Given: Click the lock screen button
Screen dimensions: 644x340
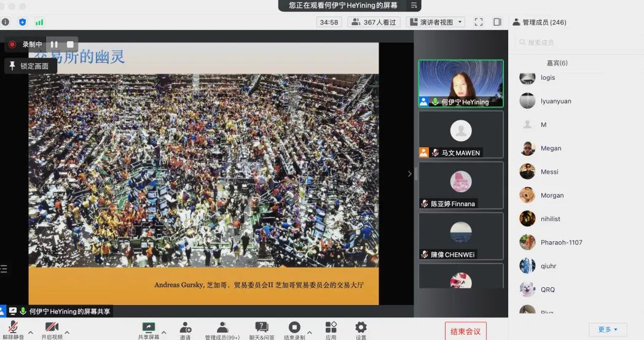Looking at the screenshot, I should pyautogui.click(x=30, y=66).
